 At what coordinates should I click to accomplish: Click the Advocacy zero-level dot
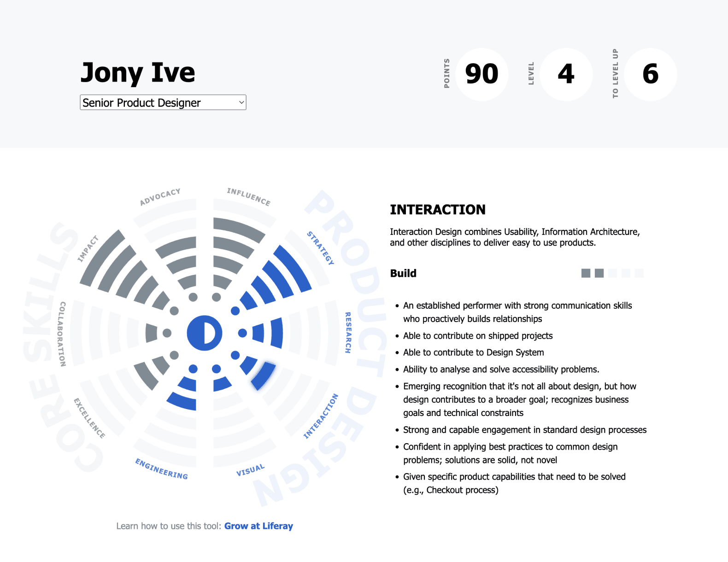pos(193,297)
